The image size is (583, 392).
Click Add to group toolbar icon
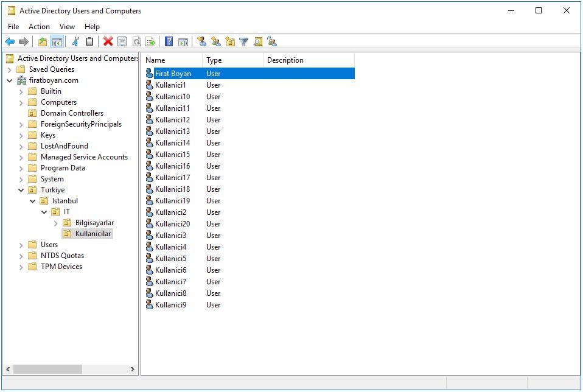coord(272,41)
